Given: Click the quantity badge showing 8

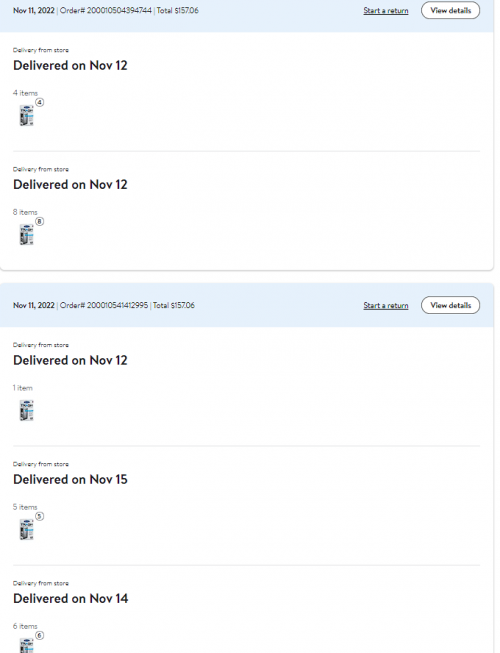Looking at the screenshot, I should pyautogui.click(x=40, y=221).
